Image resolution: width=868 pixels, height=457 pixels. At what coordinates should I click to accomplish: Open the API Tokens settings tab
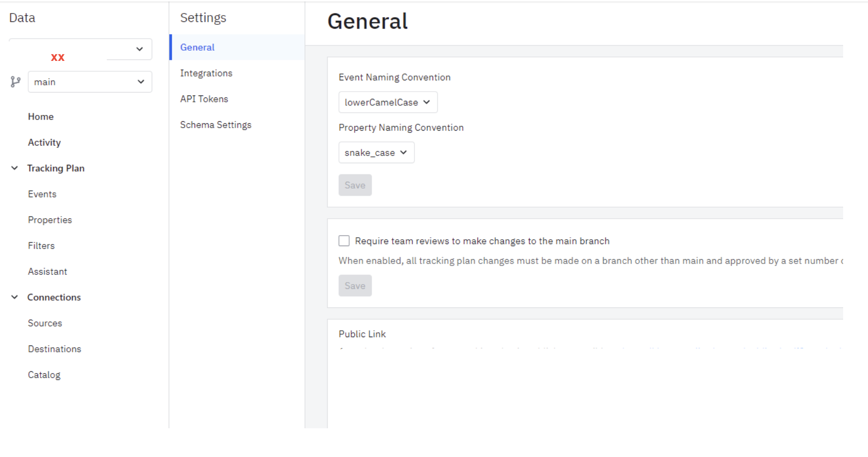click(x=204, y=99)
